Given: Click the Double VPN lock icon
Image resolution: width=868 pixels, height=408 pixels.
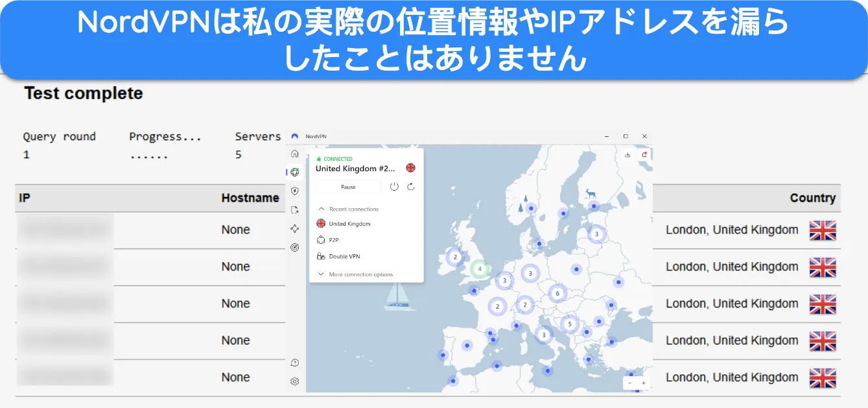Looking at the screenshot, I should (320, 256).
